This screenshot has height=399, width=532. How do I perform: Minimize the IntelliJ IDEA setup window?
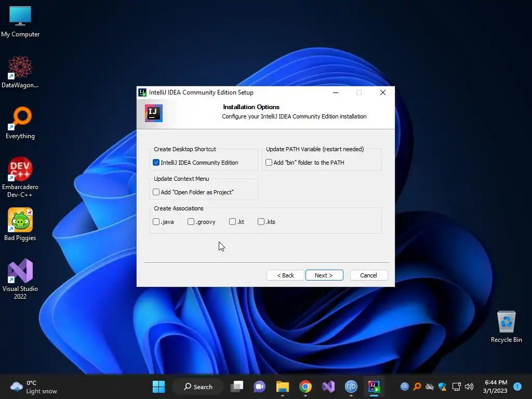point(336,92)
